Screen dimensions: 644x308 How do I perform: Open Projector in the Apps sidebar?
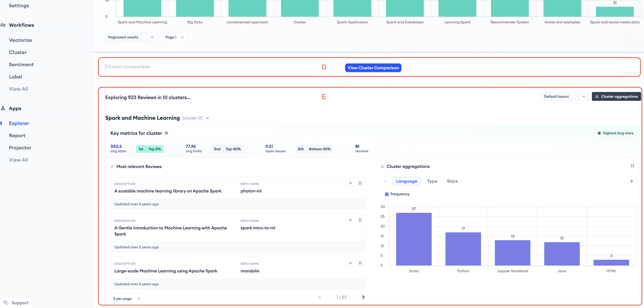pos(20,148)
